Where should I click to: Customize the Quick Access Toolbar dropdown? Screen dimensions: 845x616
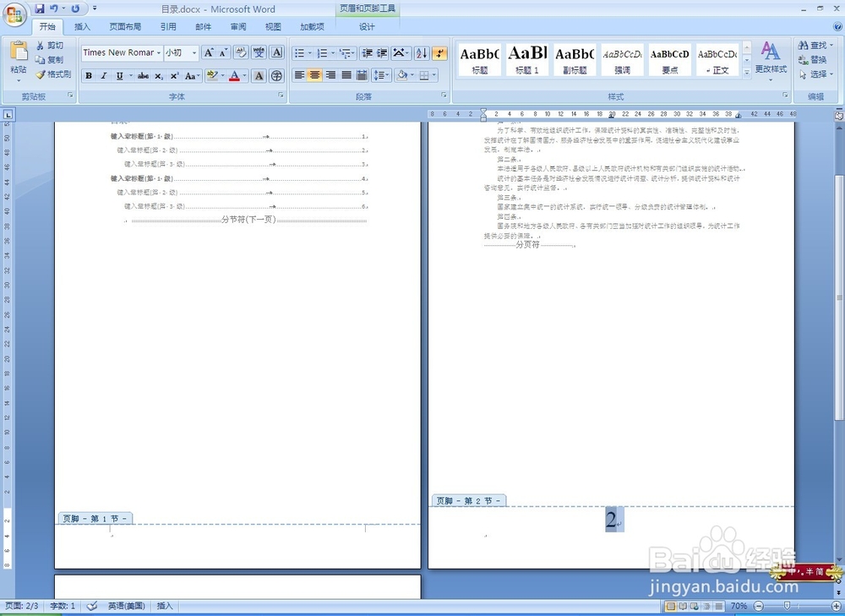(95, 8)
